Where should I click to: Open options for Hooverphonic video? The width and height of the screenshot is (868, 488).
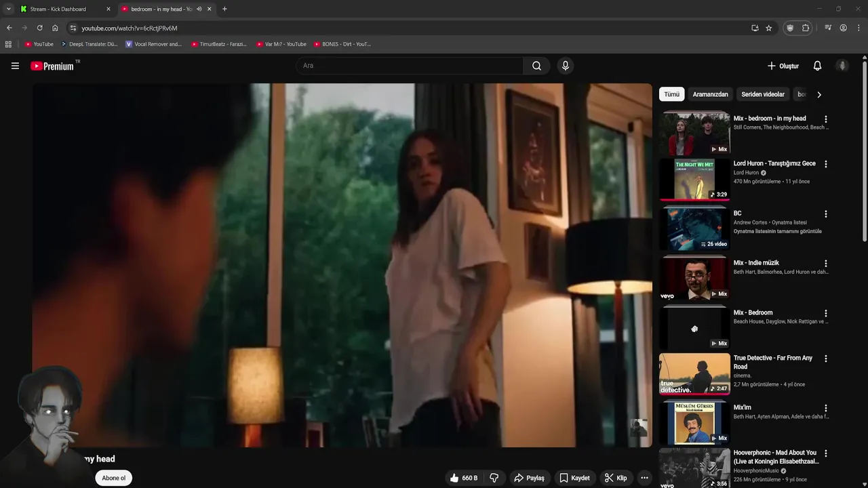826,453
